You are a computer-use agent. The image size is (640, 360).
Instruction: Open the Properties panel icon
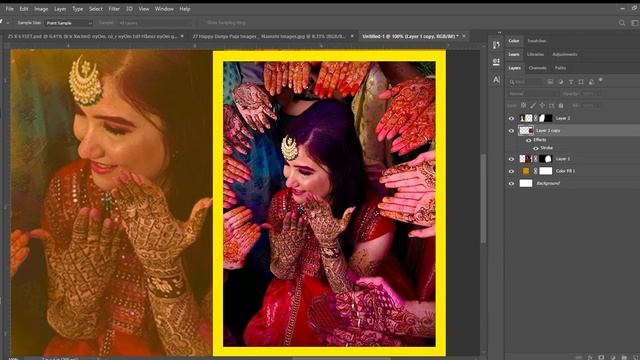click(496, 62)
